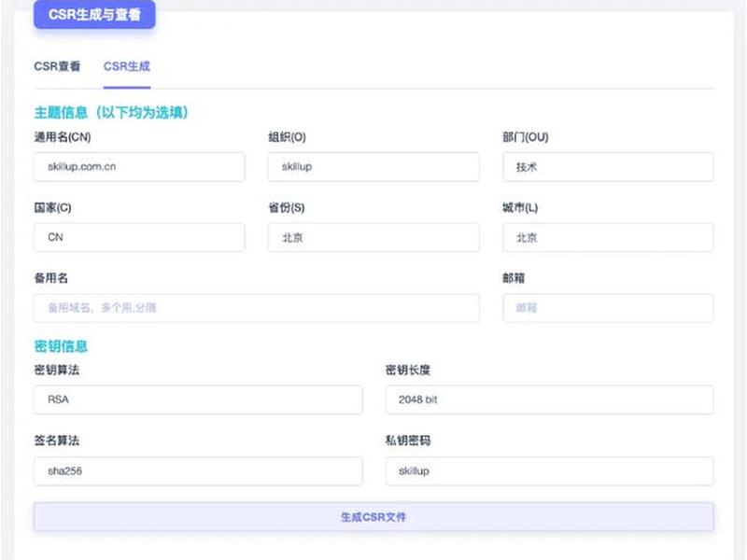Click the 生成CSR文件 button
Screen dimensions: 747x560
point(373,517)
